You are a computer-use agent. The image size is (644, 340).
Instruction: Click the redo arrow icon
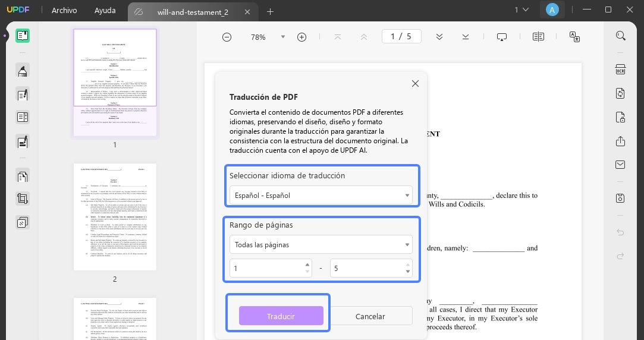pos(620,256)
